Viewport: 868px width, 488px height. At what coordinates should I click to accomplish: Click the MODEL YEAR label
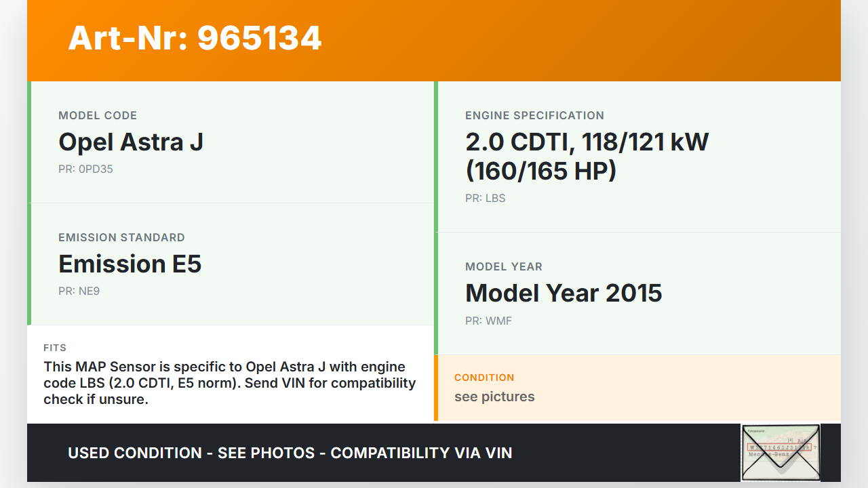tap(503, 267)
